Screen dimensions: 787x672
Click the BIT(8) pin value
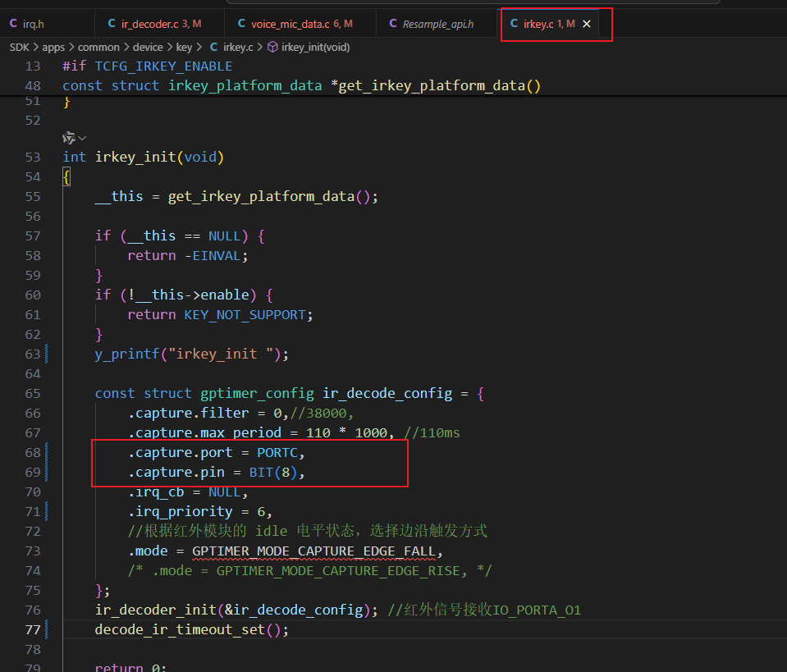click(x=273, y=473)
